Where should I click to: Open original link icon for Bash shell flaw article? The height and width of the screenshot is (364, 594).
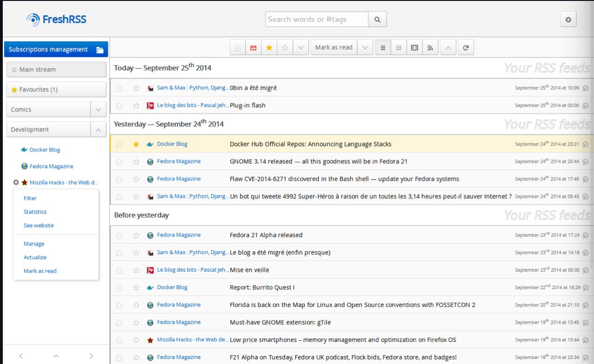point(586,179)
